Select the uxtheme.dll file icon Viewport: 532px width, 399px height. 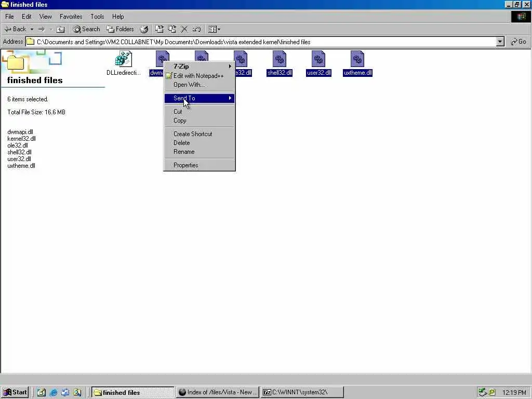pyautogui.click(x=357, y=59)
